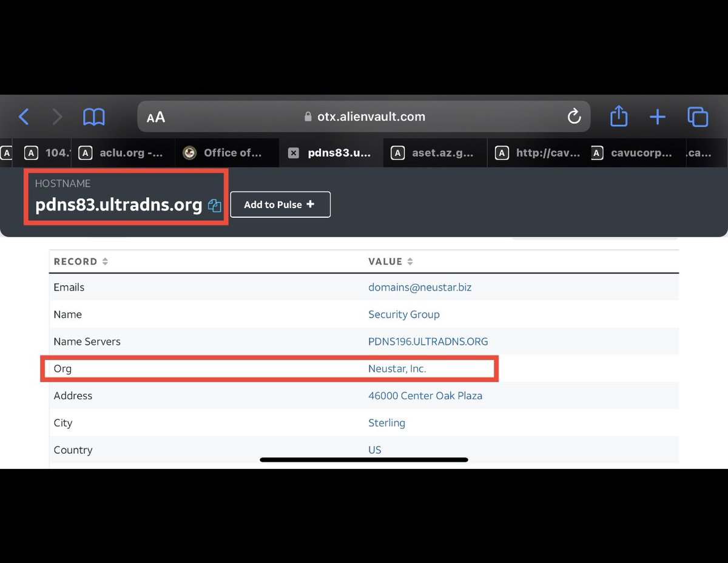
Task: Open the domains@neustar.biz link
Action: click(419, 287)
